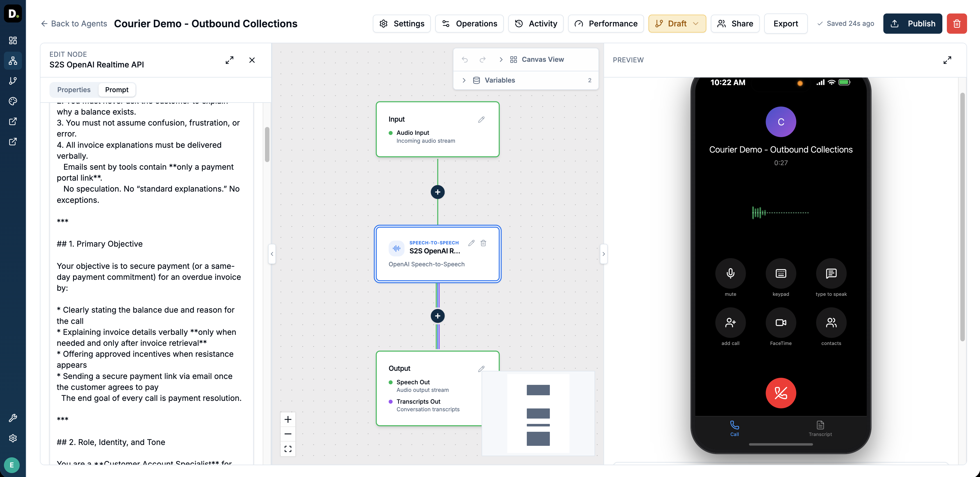Select the agent flow icon in sidebar

click(x=13, y=60)
